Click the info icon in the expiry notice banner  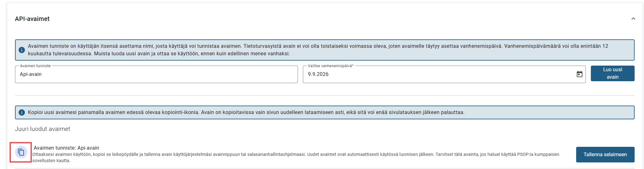coord(22,50)
